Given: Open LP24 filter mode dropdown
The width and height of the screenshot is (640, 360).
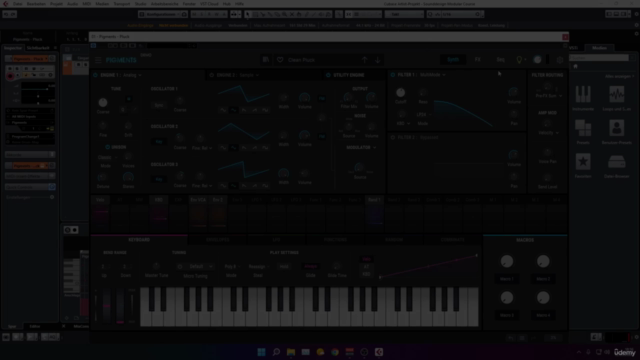Looking at the screenshot, I should point(423,115).
